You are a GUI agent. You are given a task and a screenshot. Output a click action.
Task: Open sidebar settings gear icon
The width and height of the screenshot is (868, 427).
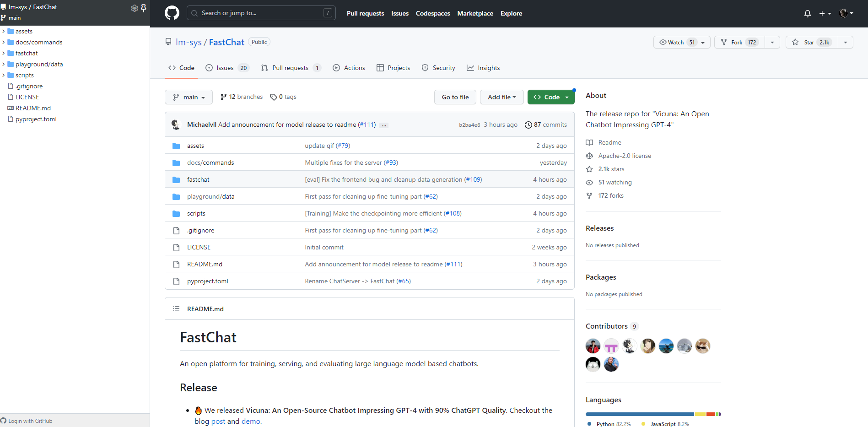[x=135, y=8]
